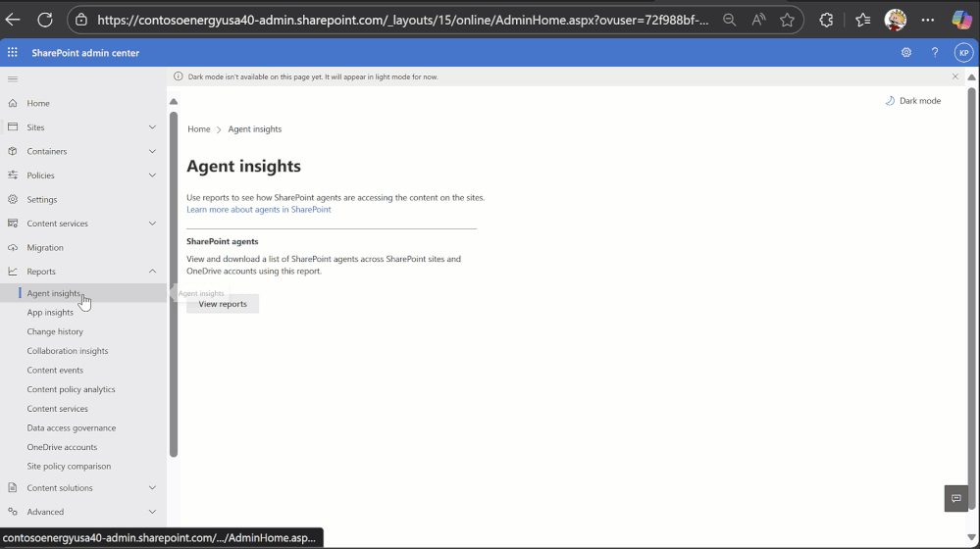The width and height of the screenshot is (980, 549).
Task: Expand the Policies chevron
Action: click(152, 175)
